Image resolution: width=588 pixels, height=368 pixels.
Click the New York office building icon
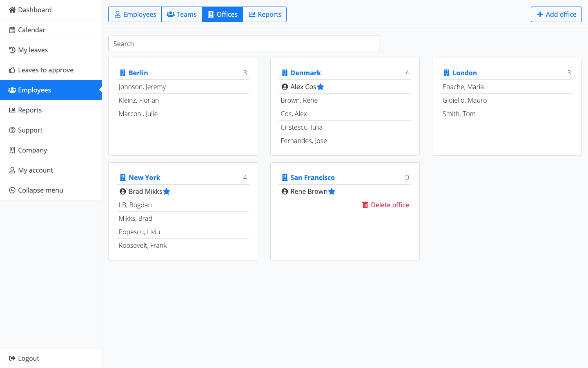[x=122, y=177]
